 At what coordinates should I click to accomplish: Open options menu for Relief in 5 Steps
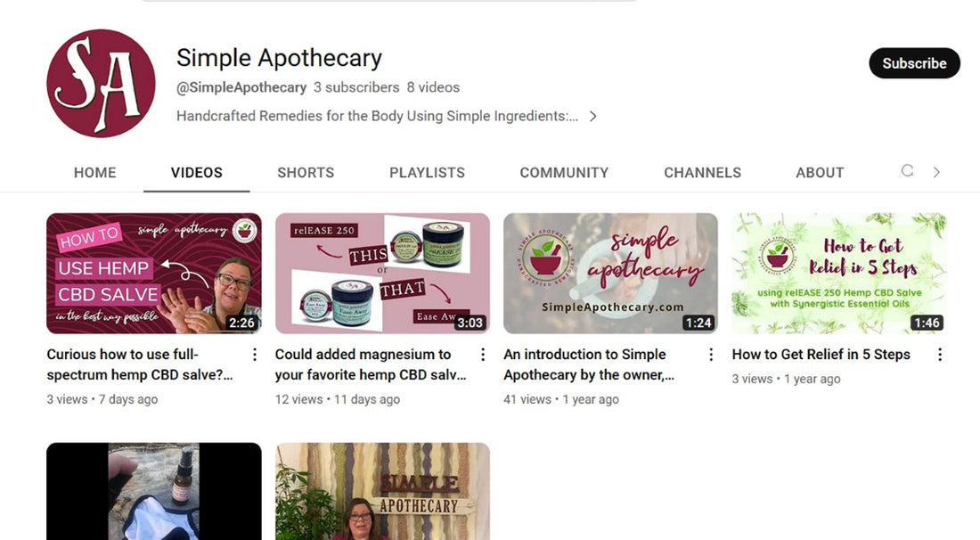(x=939, y=355)
